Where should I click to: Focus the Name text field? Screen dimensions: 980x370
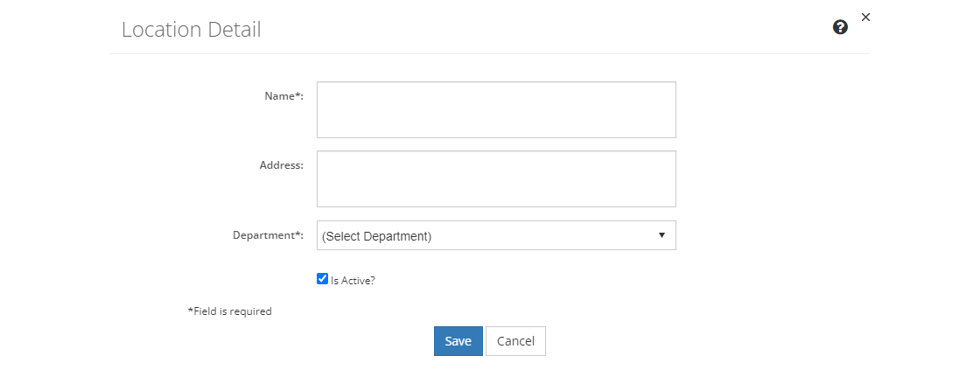tap(496, 109)
